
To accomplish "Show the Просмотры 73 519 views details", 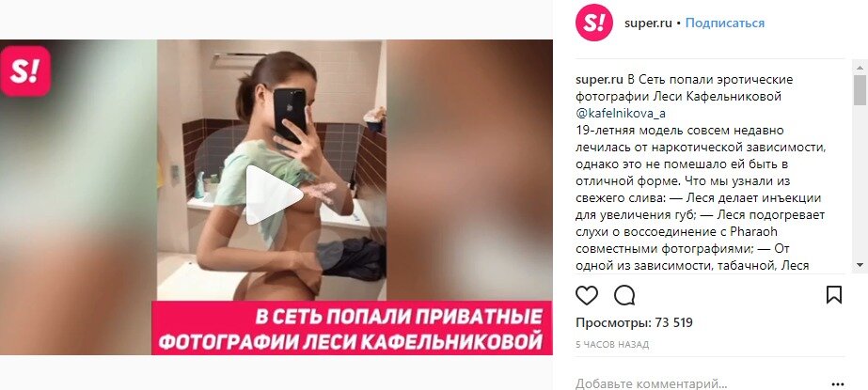I will [x=634, y=322].
